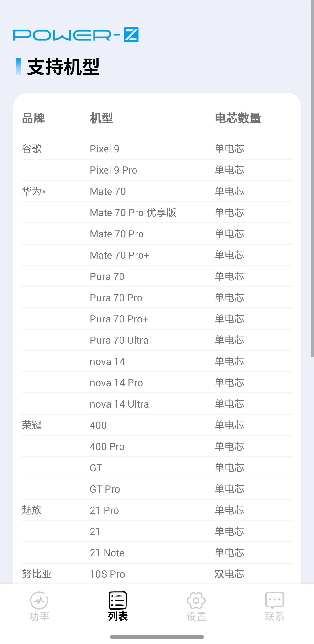Click the 品牌 column header
314x644 pixels.
tap(33, 118)
